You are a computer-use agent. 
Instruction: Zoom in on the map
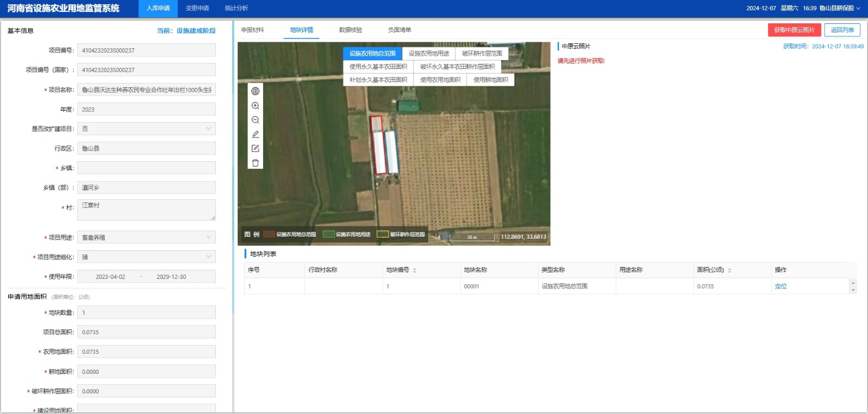(256, 106)
